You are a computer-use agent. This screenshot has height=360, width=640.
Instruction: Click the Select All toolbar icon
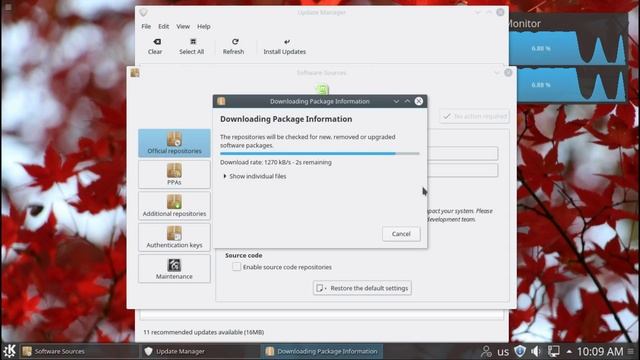coord(191,46)
